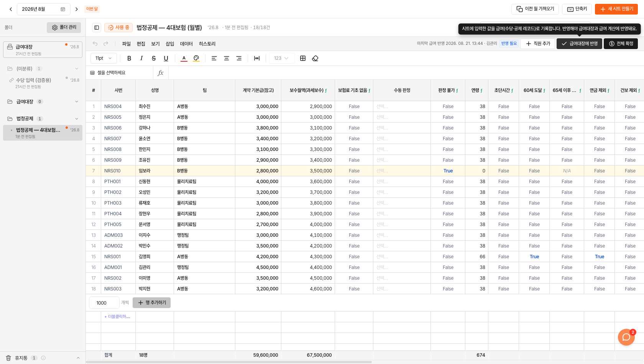Apply italic formatting

141,58
